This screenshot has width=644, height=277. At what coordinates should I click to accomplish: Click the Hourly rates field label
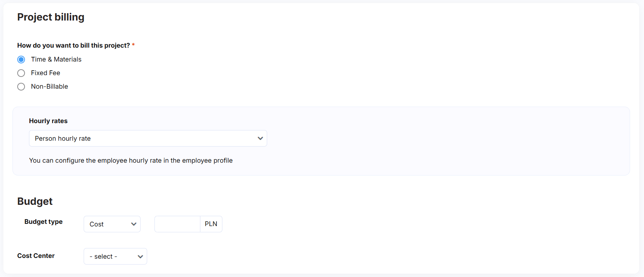(48, 121)
